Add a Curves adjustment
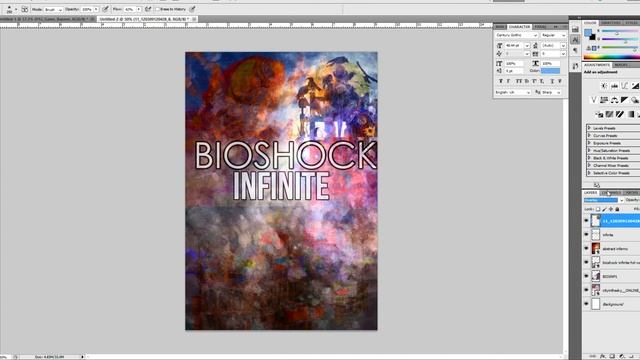This screenshot has width=640, height=360. [624, 86]
